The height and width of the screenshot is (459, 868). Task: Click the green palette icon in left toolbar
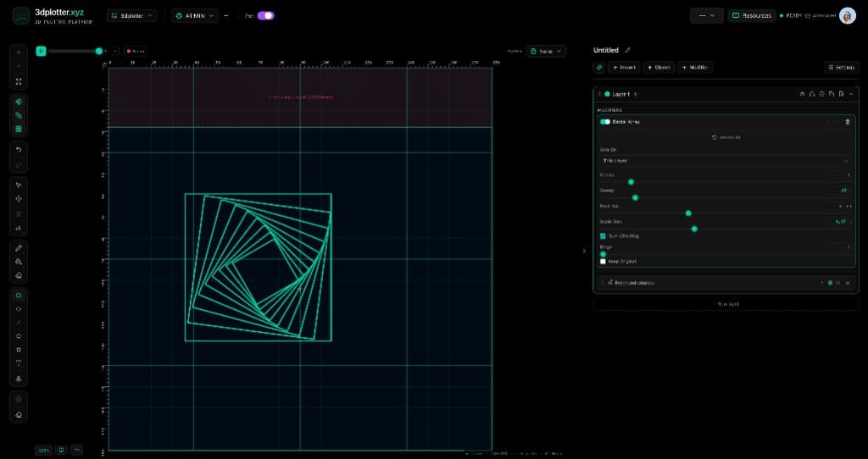click(19, 102)
